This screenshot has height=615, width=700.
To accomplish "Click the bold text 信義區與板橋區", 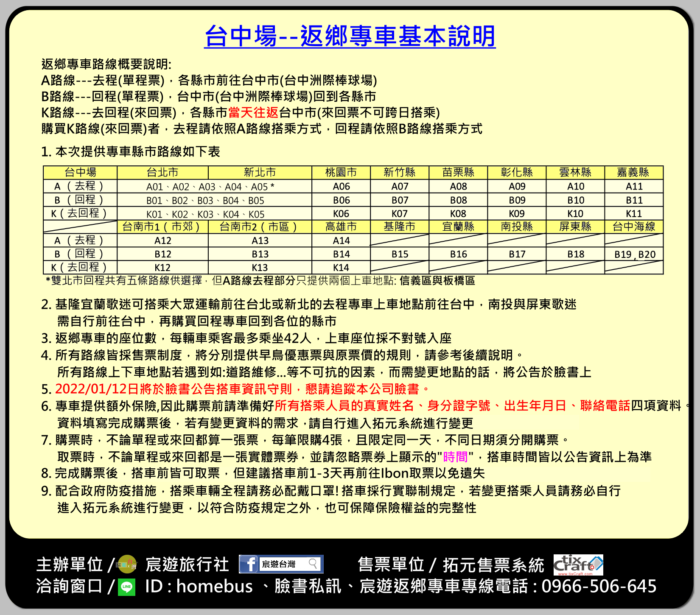I will point(437,281).
